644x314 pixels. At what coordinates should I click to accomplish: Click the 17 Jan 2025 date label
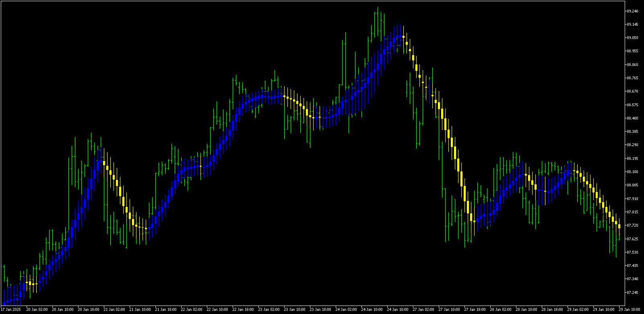(11, 310)
